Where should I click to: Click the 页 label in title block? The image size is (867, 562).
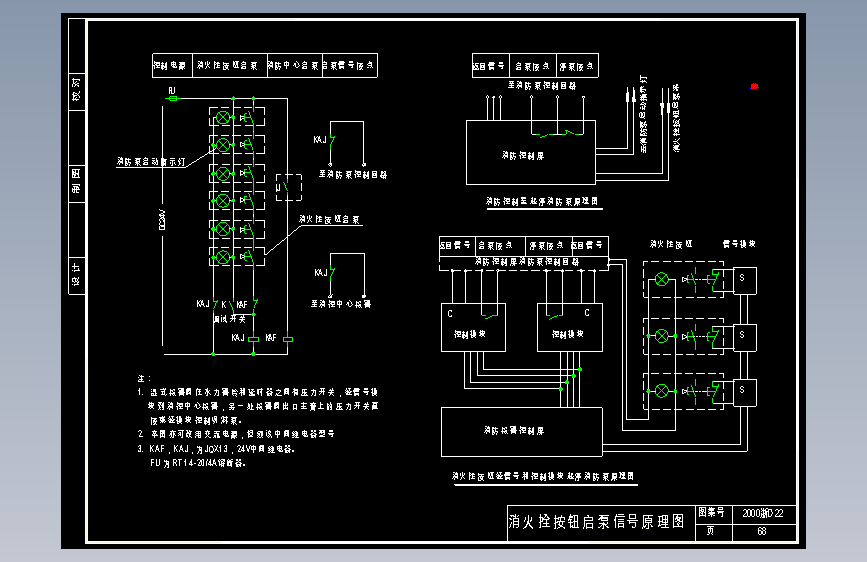711,532
